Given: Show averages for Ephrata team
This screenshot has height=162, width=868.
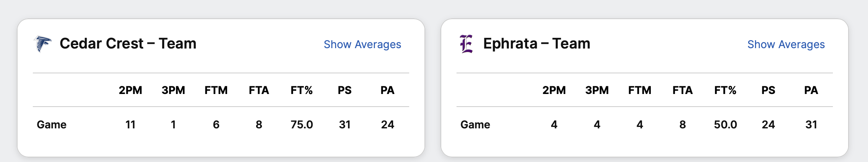Looking at the screenshot, I should pos(786,44).
